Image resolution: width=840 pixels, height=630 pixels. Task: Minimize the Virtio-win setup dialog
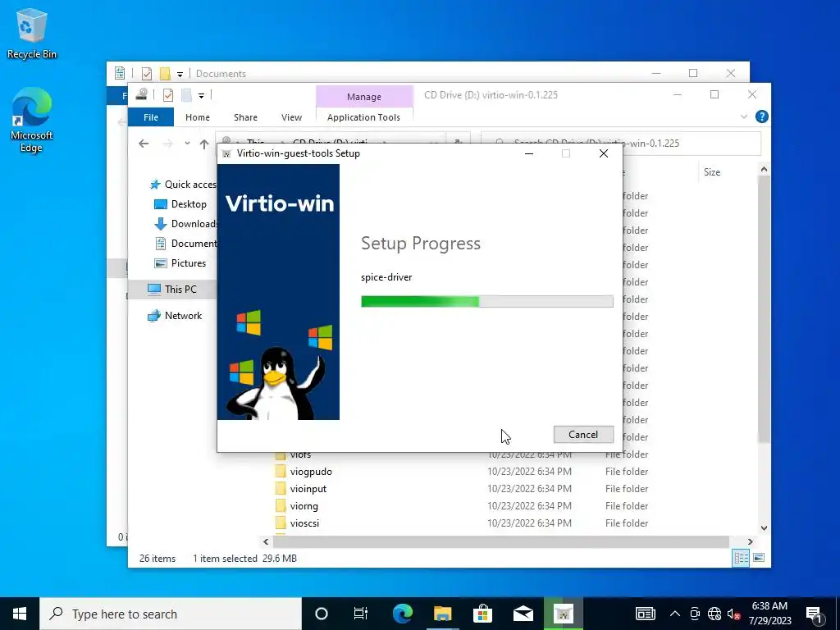(529, 153)
